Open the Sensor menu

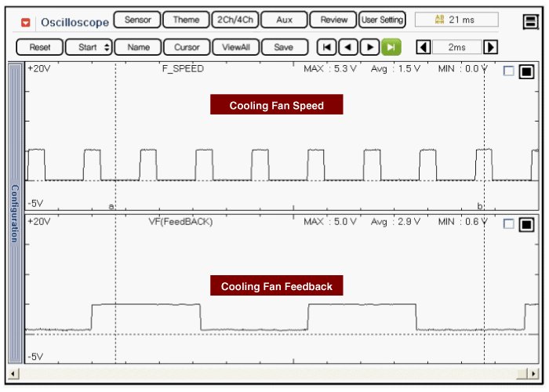[x=136, y=20]
